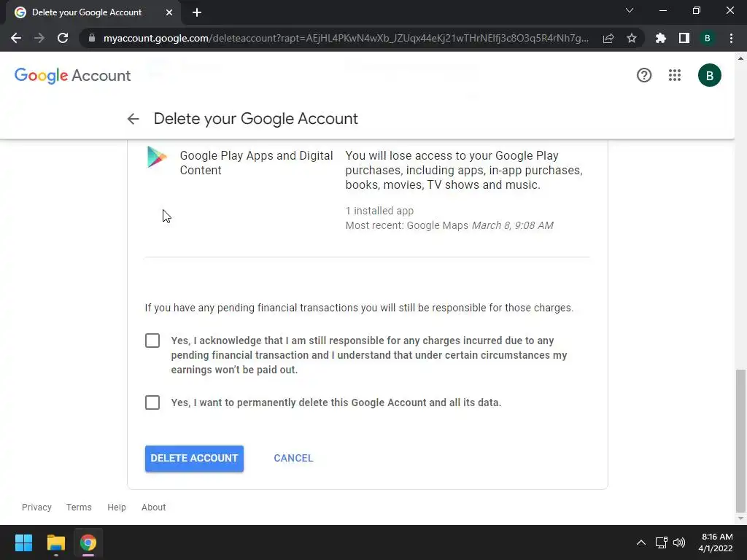Open the clock and date panel
The height and width of the screenshot is (560, 747).
715,542
